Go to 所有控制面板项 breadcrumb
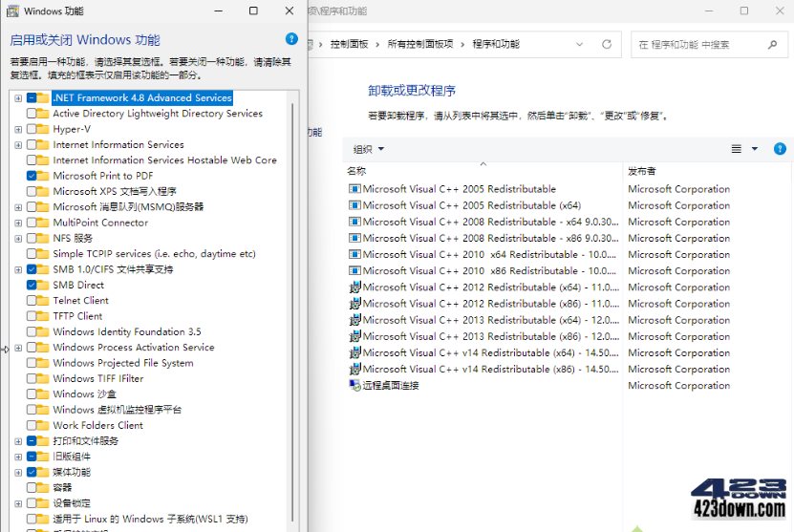The image size is (794, 532). [420, 44]
